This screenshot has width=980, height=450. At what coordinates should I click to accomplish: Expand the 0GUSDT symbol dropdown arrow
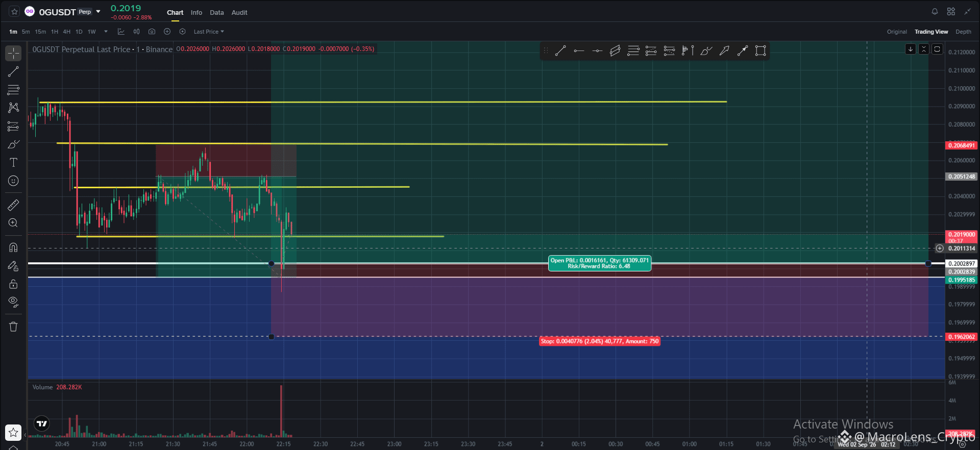[99, 11]
